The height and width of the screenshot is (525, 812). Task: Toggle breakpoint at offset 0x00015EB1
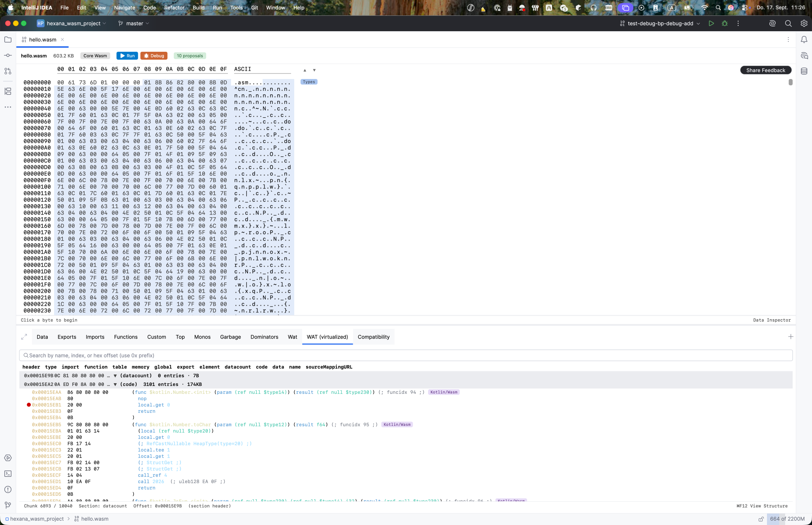pyautogui.click(x=29, y=405)
